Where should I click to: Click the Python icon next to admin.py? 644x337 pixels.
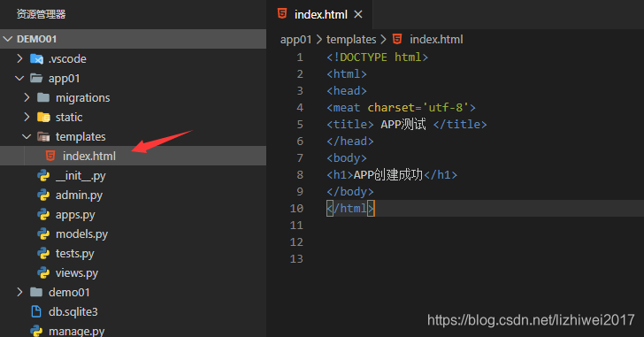(x=43, y=195)
